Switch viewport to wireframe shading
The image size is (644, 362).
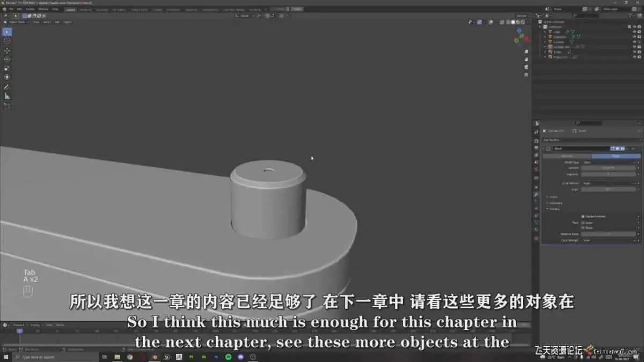[x=508, y=22]
